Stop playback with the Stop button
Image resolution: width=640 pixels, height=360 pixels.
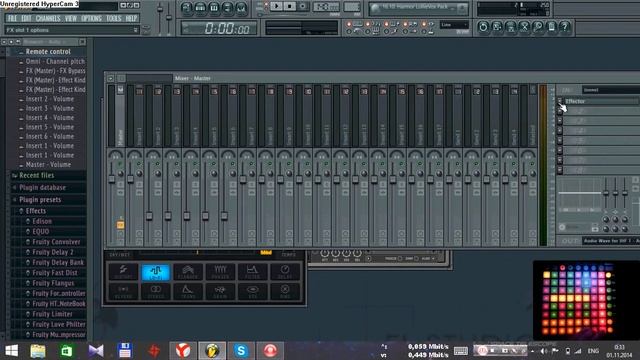pyautogui.click(x=289, y=6)
